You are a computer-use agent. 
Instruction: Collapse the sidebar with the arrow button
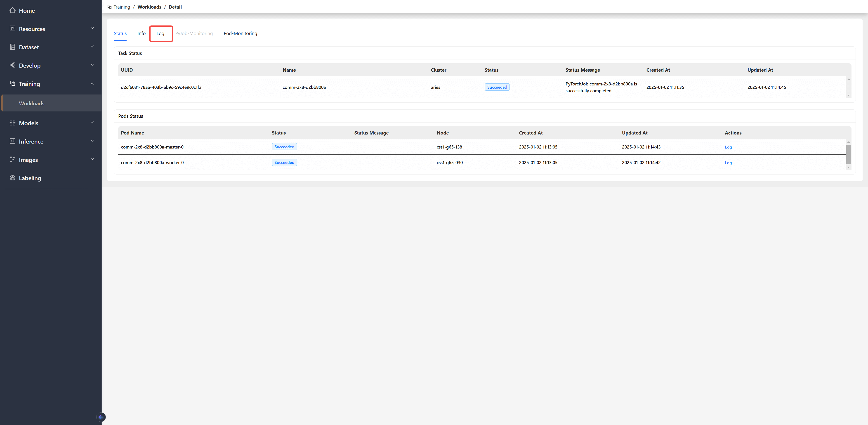coord(101,417)
